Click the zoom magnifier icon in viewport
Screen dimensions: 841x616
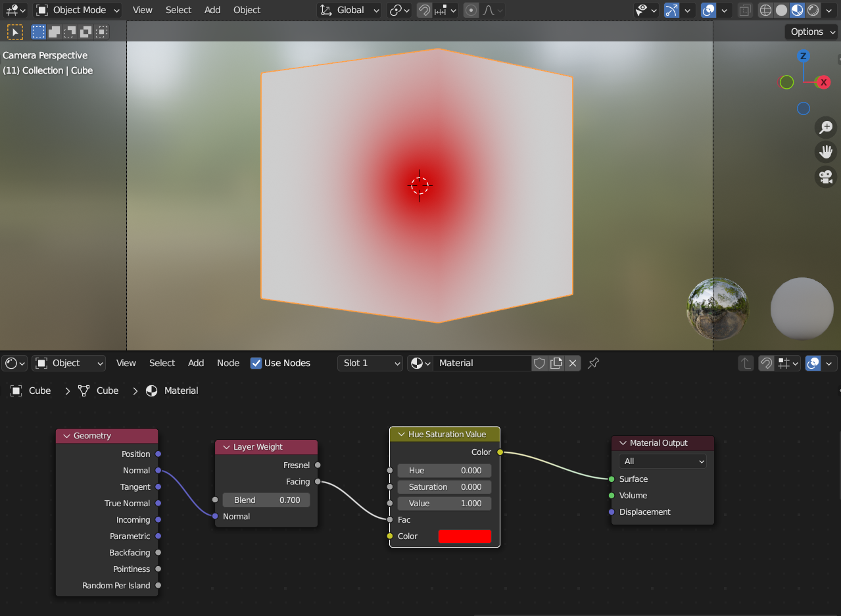(825, 128)
